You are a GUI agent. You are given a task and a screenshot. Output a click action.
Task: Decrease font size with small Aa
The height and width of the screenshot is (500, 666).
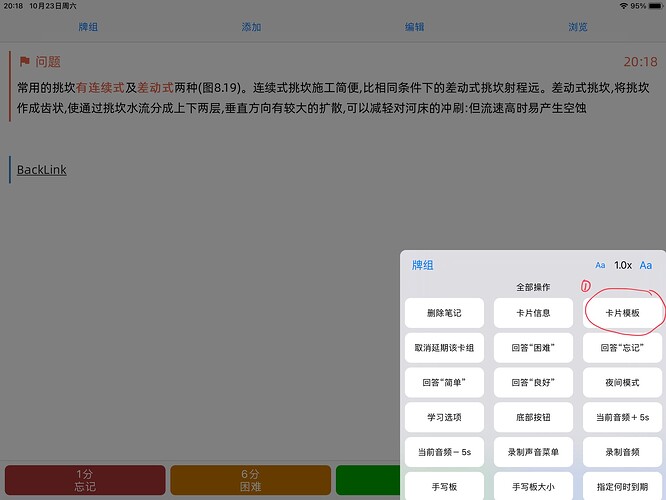pos(600,265)
